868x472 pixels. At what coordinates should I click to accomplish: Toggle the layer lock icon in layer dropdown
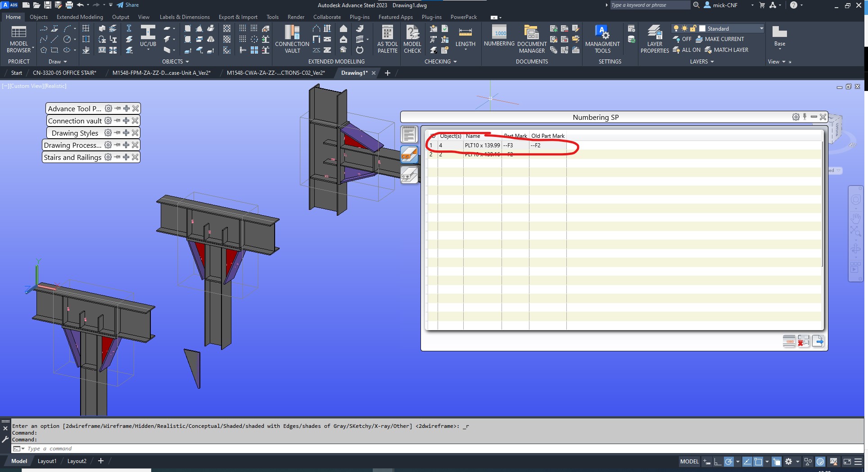click(693, 28)
